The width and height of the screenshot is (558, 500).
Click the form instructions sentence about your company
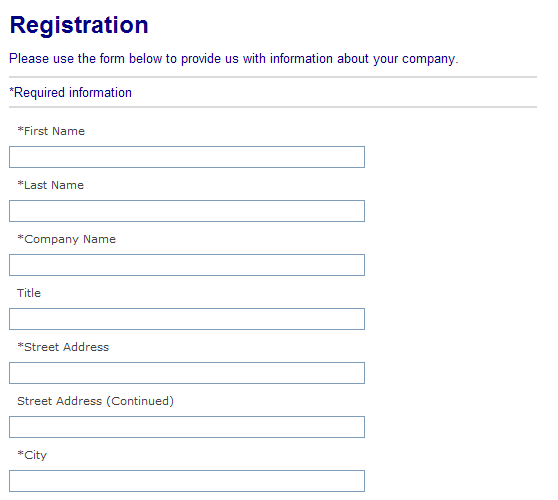point(234,59)
